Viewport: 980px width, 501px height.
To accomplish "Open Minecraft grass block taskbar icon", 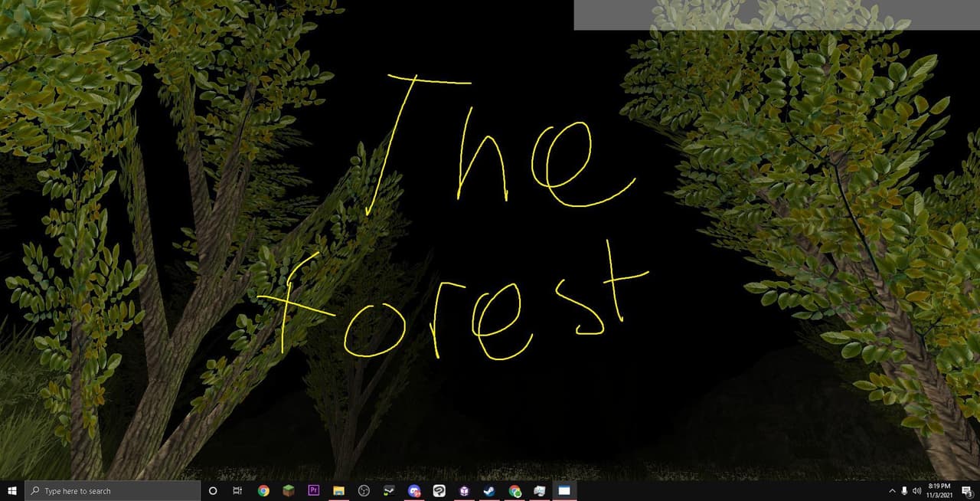I will (x=289, y=491).
